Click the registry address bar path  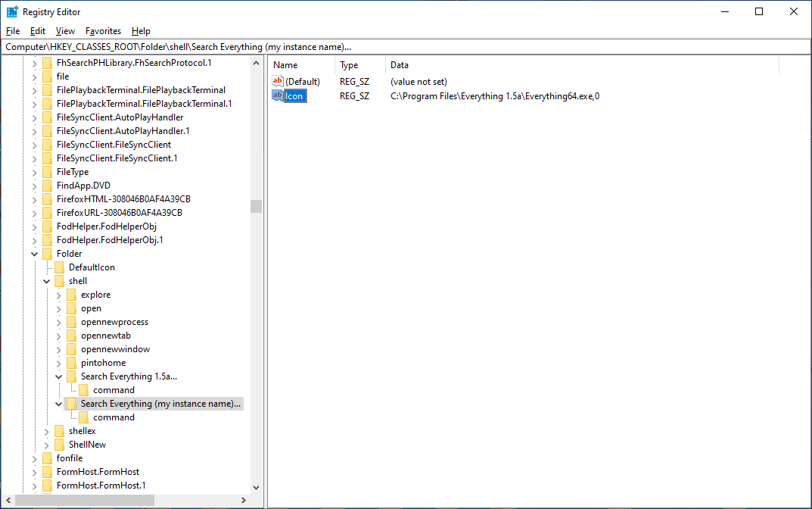click(178, 47)
